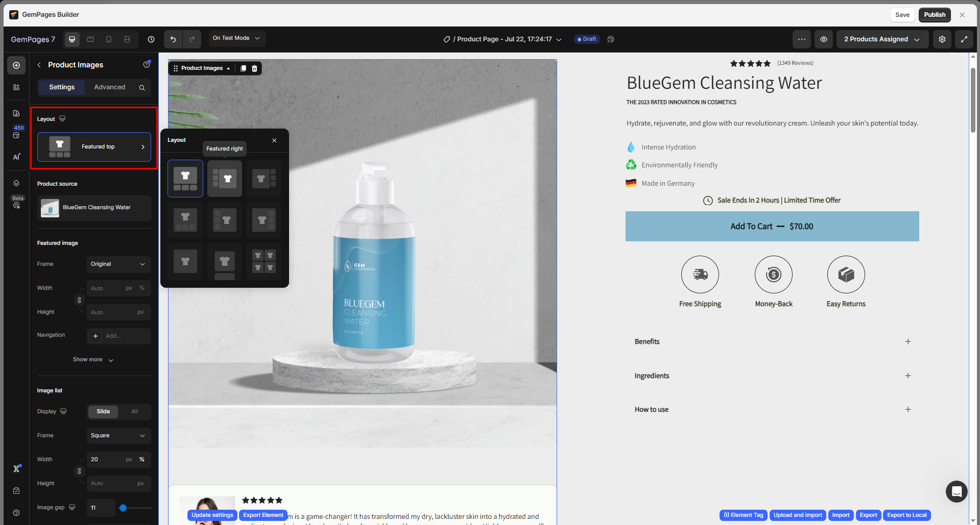Click the Draft status badge
This screenshot has width=980, height=525.
[587, 39]
